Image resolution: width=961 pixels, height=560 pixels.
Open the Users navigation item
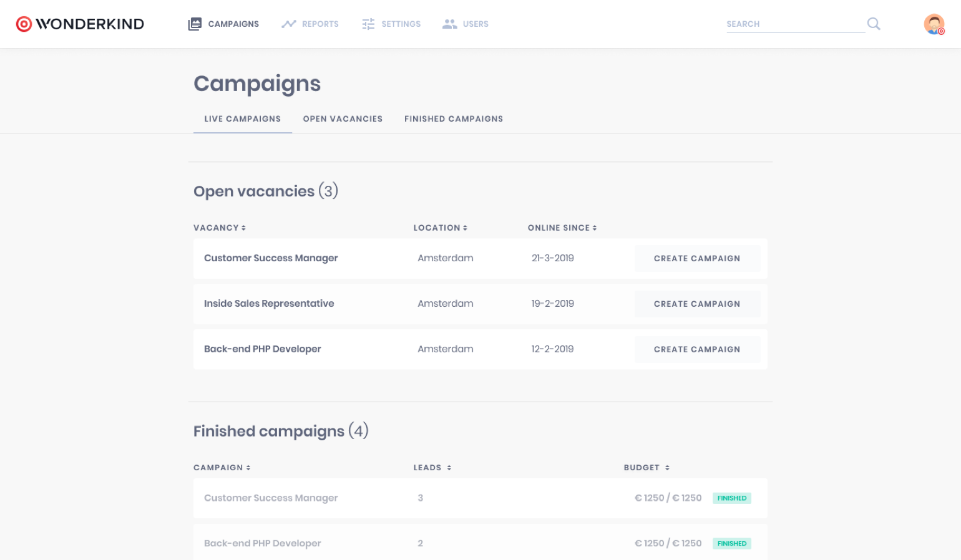tap(466, 24)
